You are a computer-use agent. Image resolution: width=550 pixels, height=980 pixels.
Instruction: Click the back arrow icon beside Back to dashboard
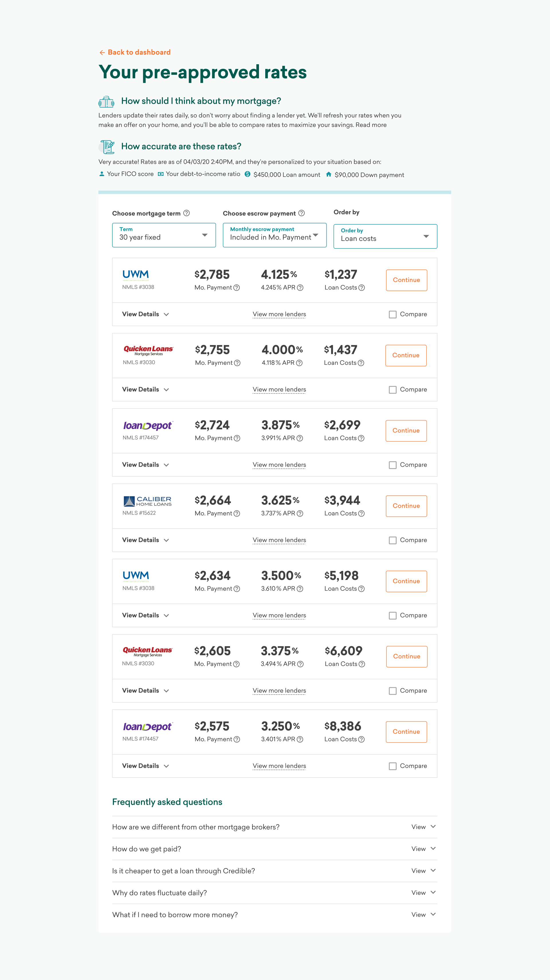point(102,52)
